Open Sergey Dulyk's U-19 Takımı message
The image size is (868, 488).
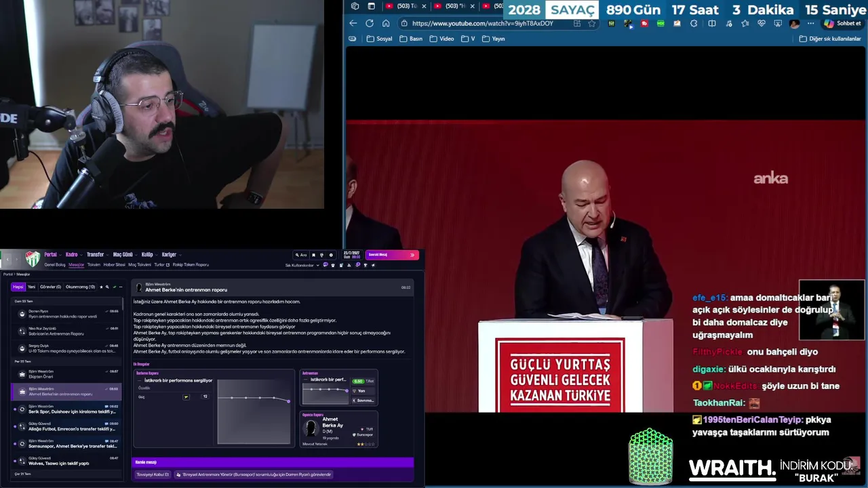click(66, 348)
